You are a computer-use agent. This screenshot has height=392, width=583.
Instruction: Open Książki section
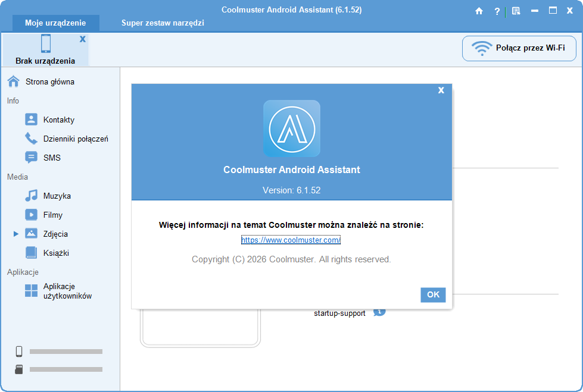[56, 253]
